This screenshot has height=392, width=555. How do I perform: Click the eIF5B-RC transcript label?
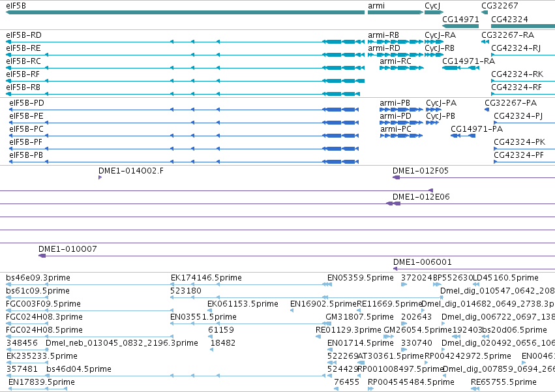pyautogui.click(x=23, y=61)
